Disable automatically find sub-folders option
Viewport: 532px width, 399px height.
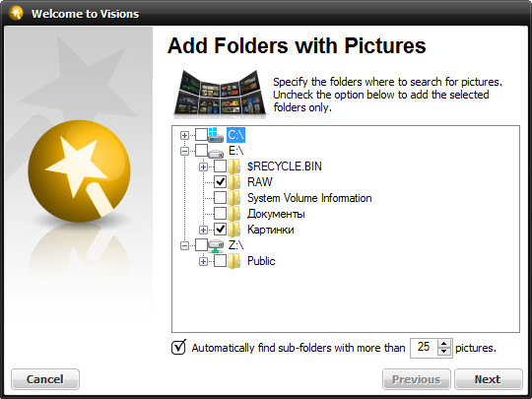178,347
